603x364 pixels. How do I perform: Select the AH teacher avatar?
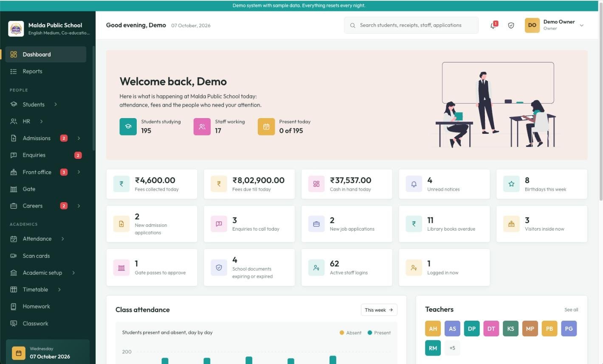pos(433,328)
